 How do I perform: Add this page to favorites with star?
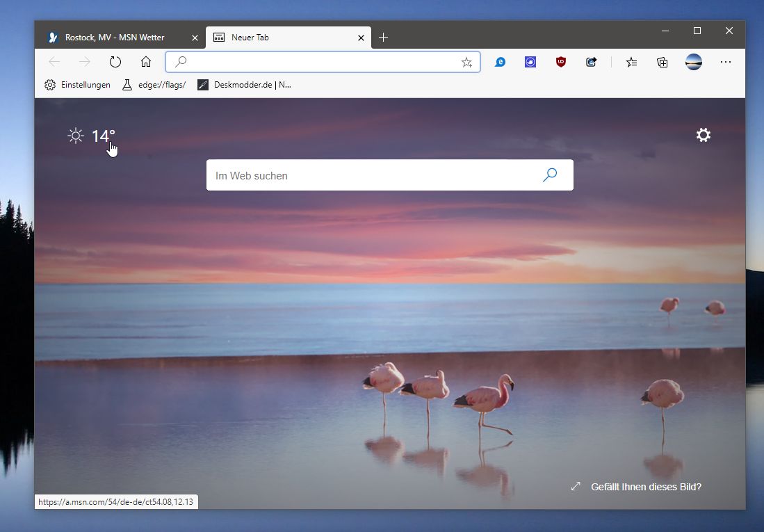pyautogui.click(x=466, y=63)
